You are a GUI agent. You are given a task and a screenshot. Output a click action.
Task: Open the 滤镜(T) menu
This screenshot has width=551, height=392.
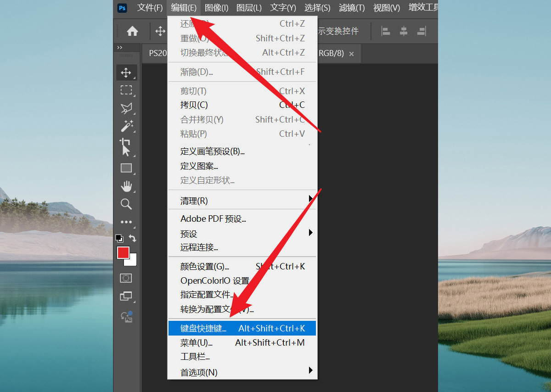(352, 8)
